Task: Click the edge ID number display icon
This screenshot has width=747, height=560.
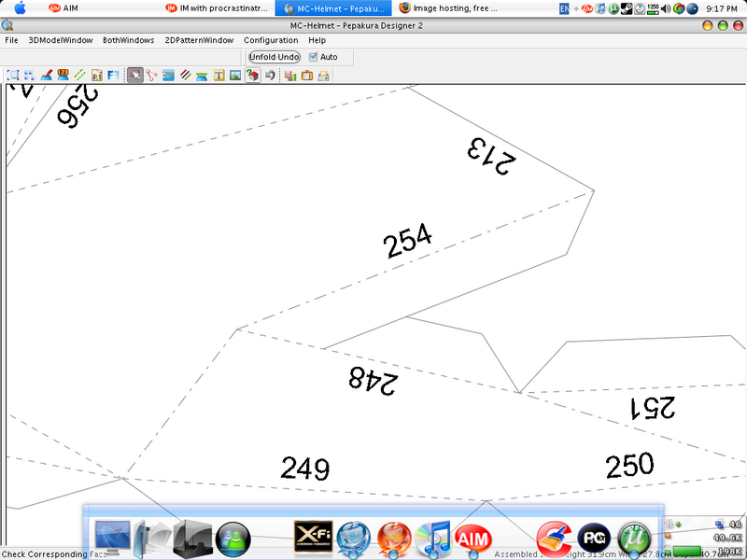Action: pyautogui.click(x=63, y=75)
